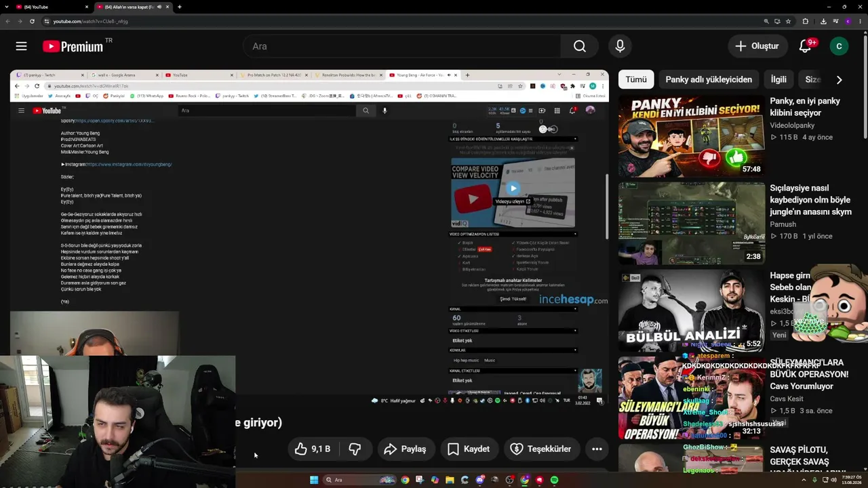Open the Chrome three-dot menu
This screenshot has height=488, width=868.
tap(860, 21)
